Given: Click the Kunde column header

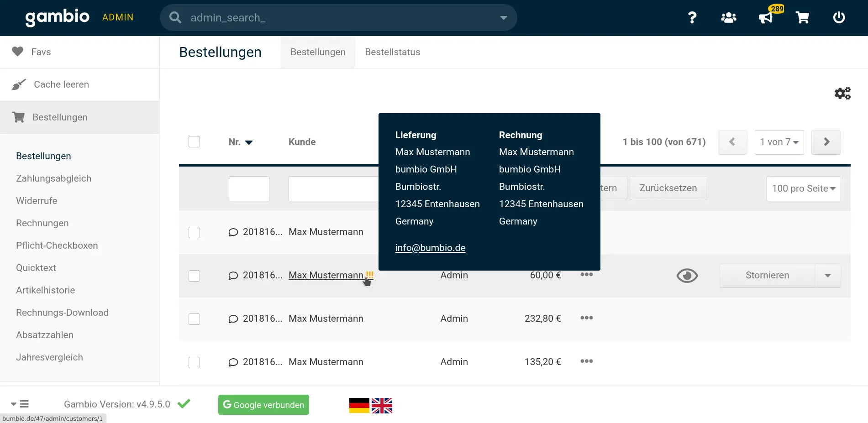Looking at the screenshot, I should 302,142.
